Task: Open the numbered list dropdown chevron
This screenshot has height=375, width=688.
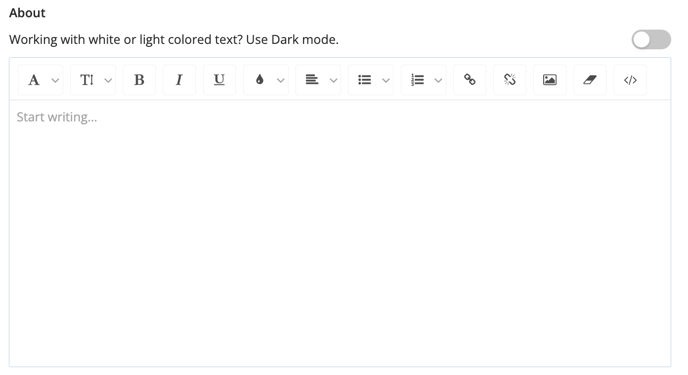Action: point(438,80)
